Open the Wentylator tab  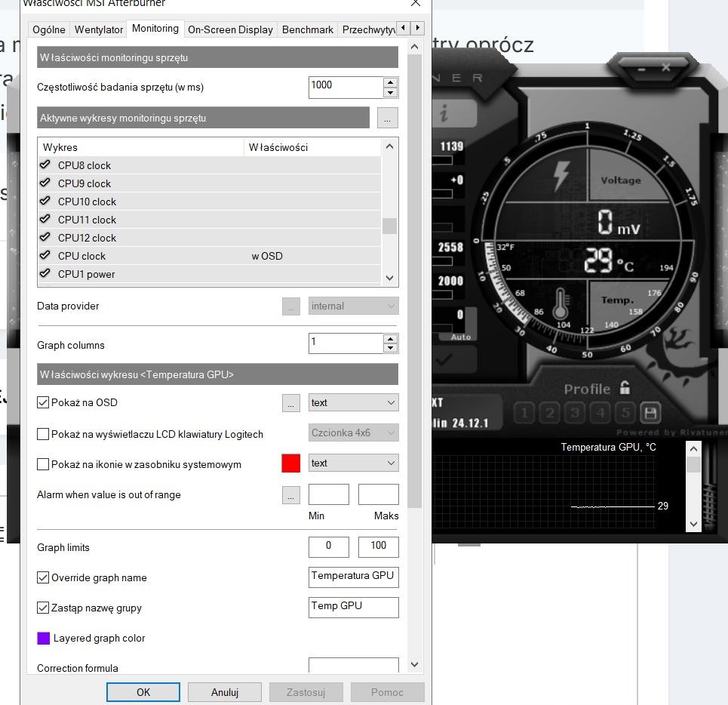tap(99, 29)
